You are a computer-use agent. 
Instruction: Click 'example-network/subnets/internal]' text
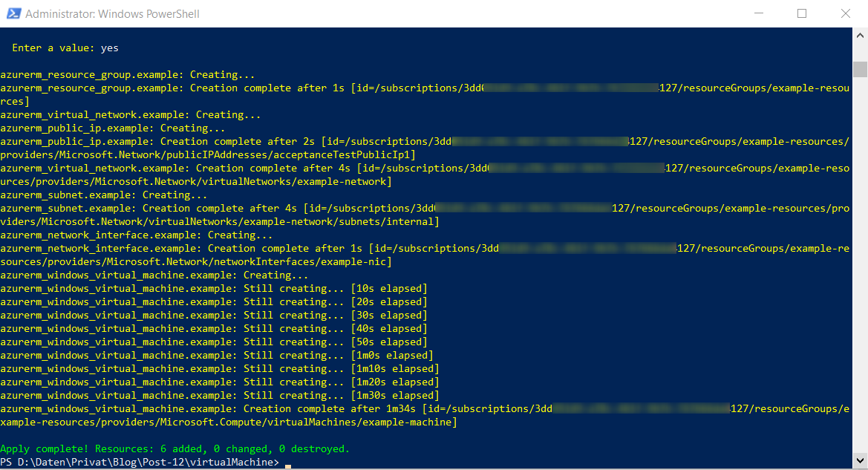(x=341, y=221)
